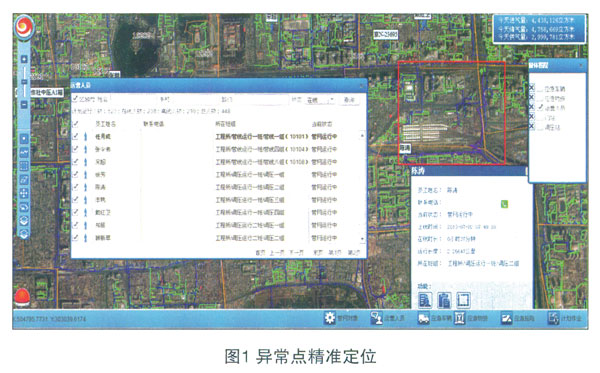The image size is (600, 373).
Task: Open the status dropdown showing 在线
Action: [x=320, y=100]
